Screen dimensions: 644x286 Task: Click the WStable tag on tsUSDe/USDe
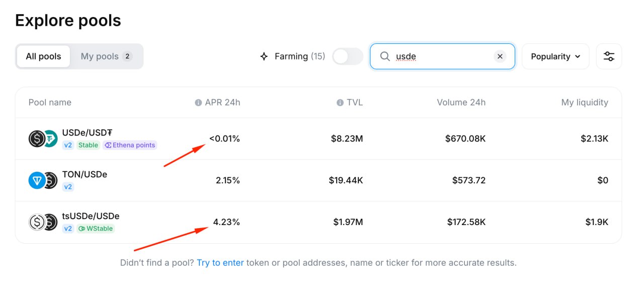point(96,229)
